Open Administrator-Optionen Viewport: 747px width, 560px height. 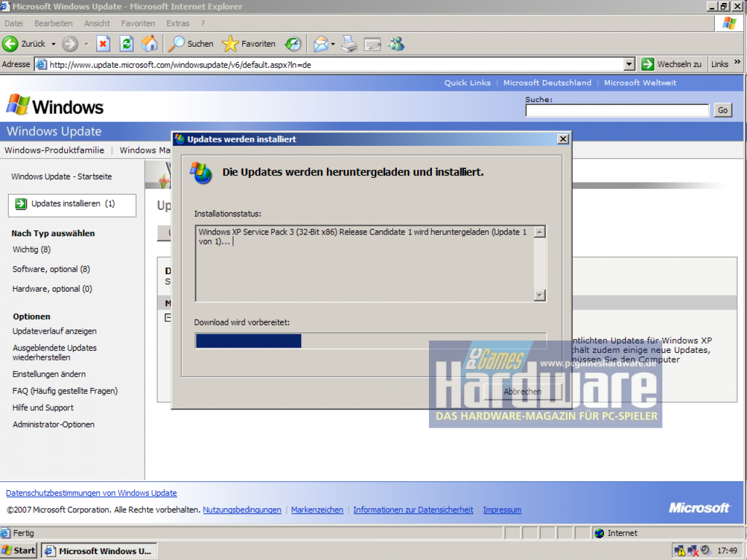tap(54, 425)
